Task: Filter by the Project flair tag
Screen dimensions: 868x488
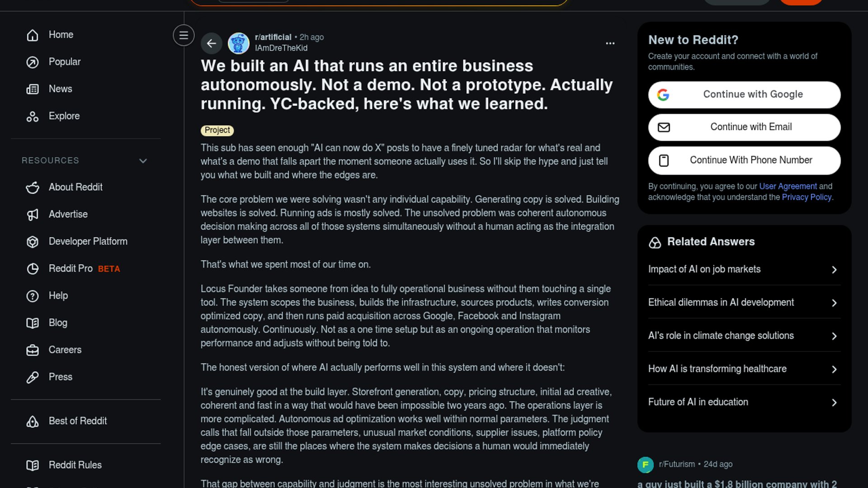Action: pos(217,131)
